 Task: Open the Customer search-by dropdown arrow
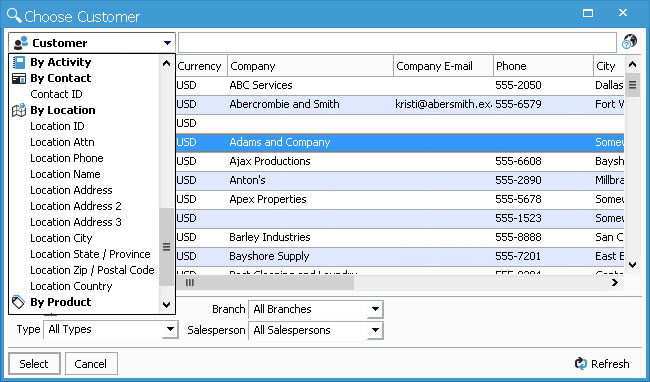pyautogui.click(x=167, y=43)
